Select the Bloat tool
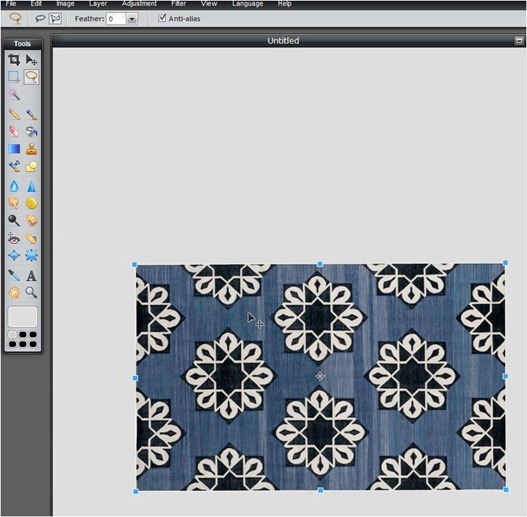Screen dimensions: 527x517 [14, 255]
